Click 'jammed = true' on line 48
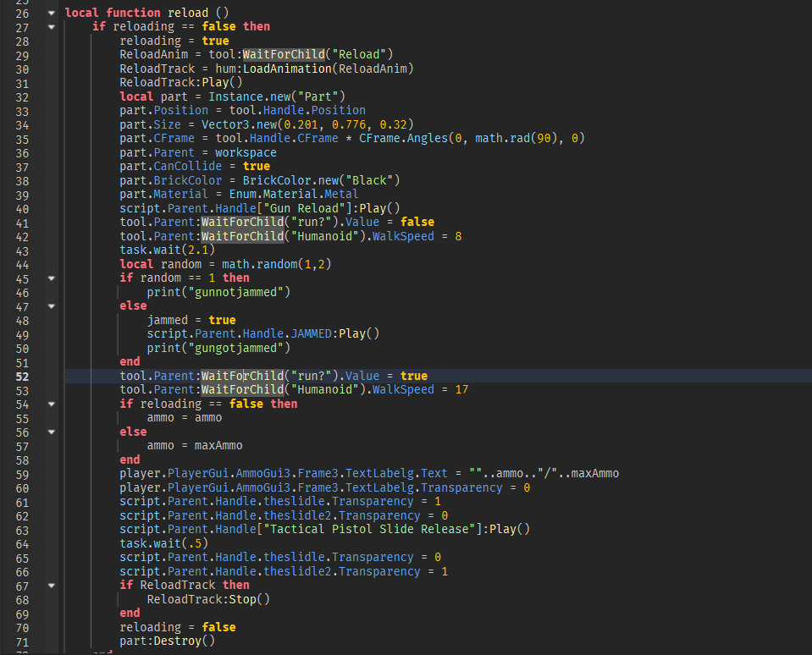This screenshot has width=812, height=655. coord(191,320)
